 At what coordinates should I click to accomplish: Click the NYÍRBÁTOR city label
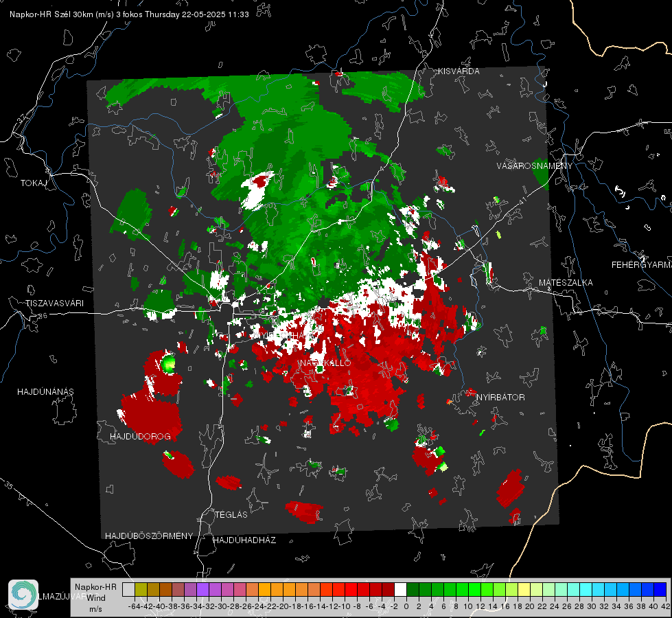click(500, 397)
